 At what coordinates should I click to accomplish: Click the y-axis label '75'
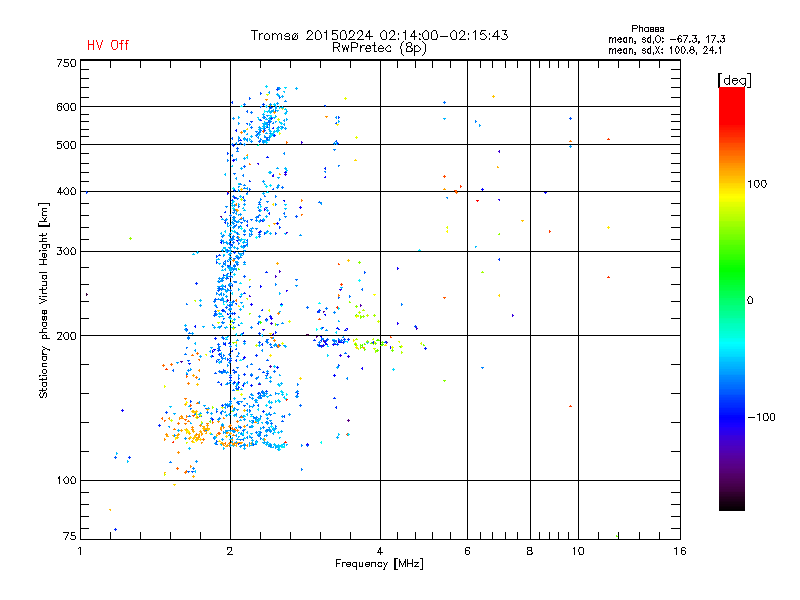pos(70,536)
